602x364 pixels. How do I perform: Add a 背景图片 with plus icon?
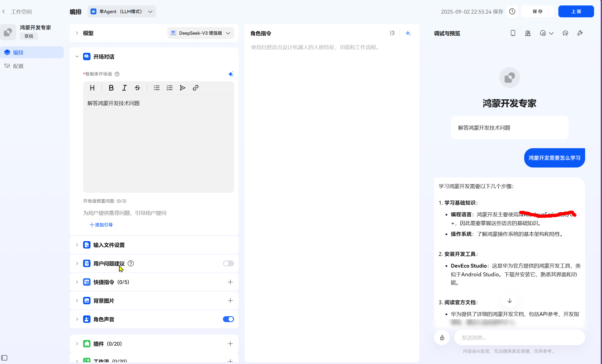point(230,301)
